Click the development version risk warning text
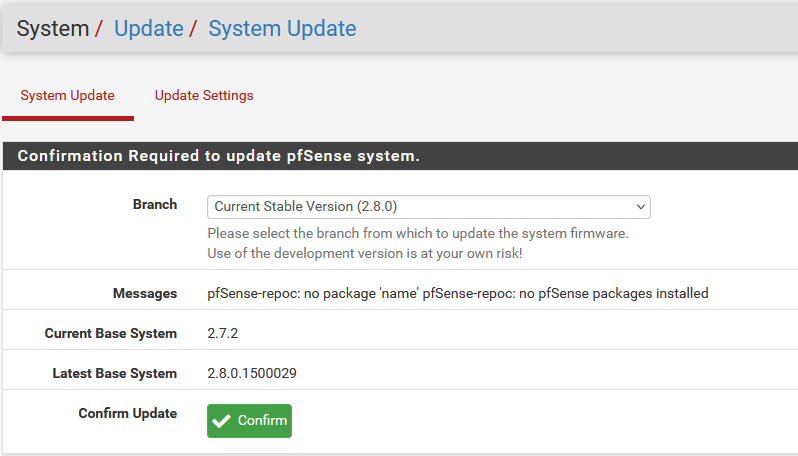Image resolution: width=798 pixels, height=456 pixels. point(365,253)
